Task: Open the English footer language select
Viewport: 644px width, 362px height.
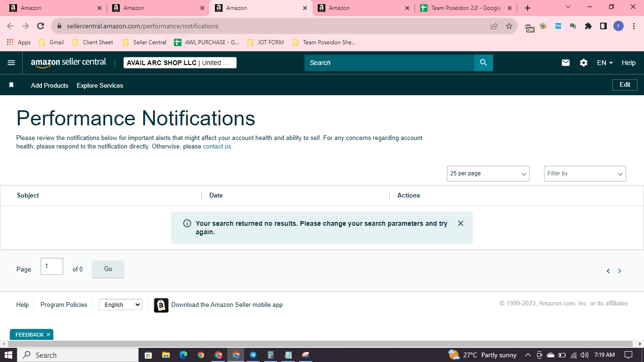Action: (x=121, y=305)
